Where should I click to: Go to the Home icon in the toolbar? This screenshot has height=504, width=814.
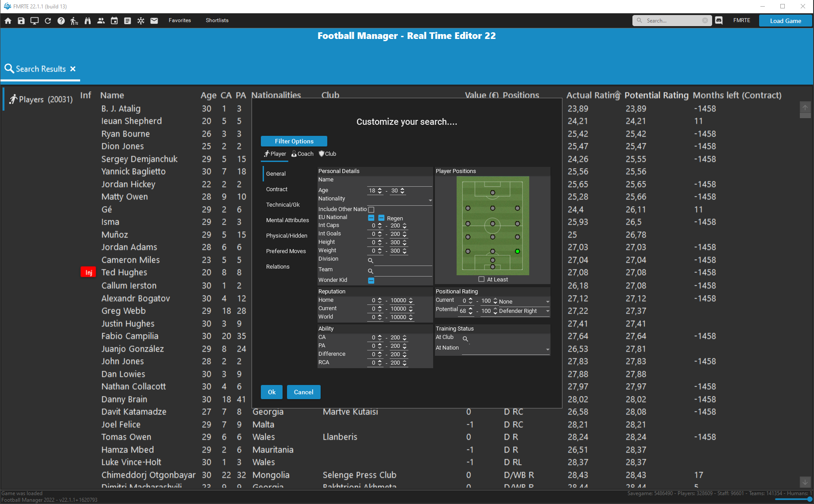tap(8, 21)
